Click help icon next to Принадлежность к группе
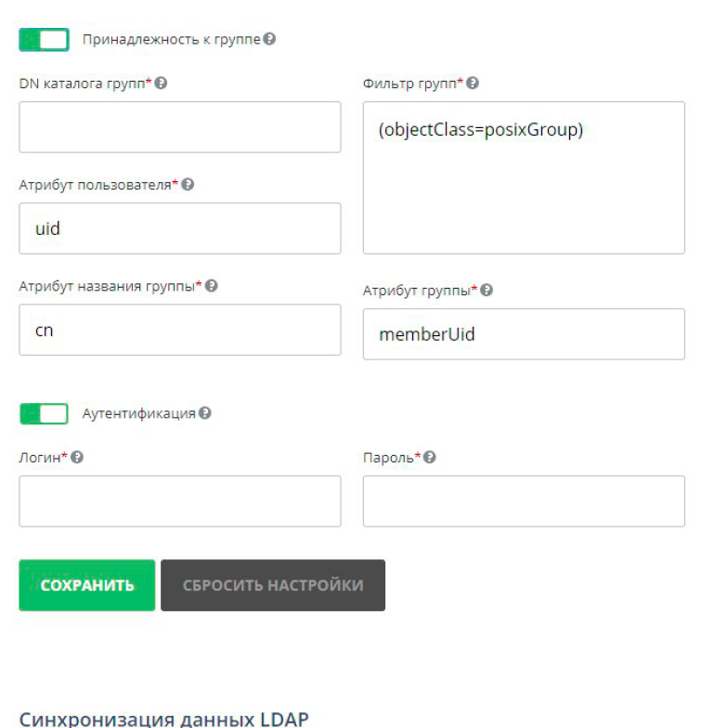 click(269, 40)
